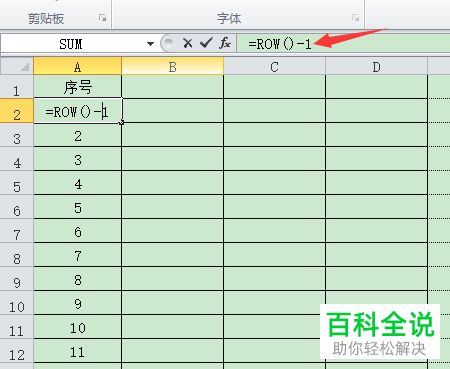Click cell A12 with value 11
The image size is (450, 369).
[78, 351]
